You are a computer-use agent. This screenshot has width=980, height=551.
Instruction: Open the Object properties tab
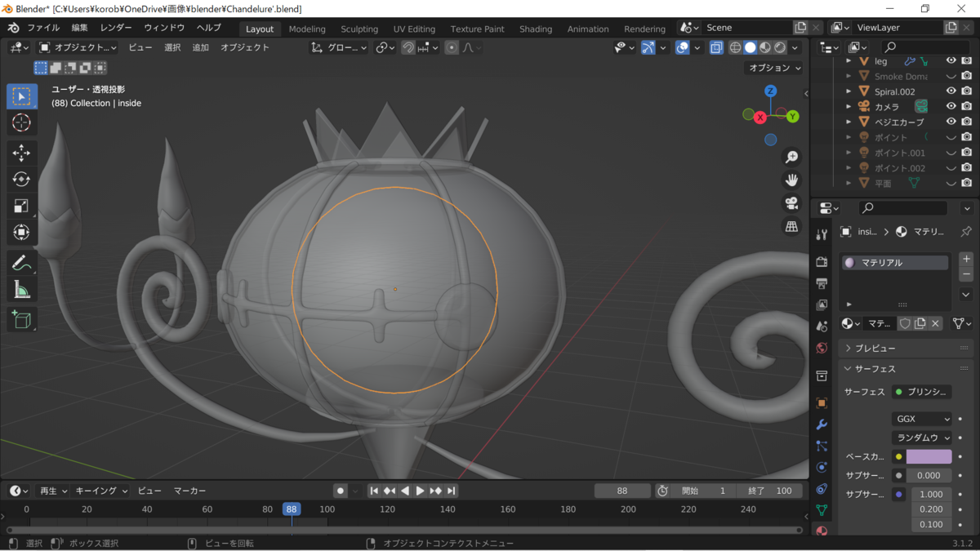point(822,402)
